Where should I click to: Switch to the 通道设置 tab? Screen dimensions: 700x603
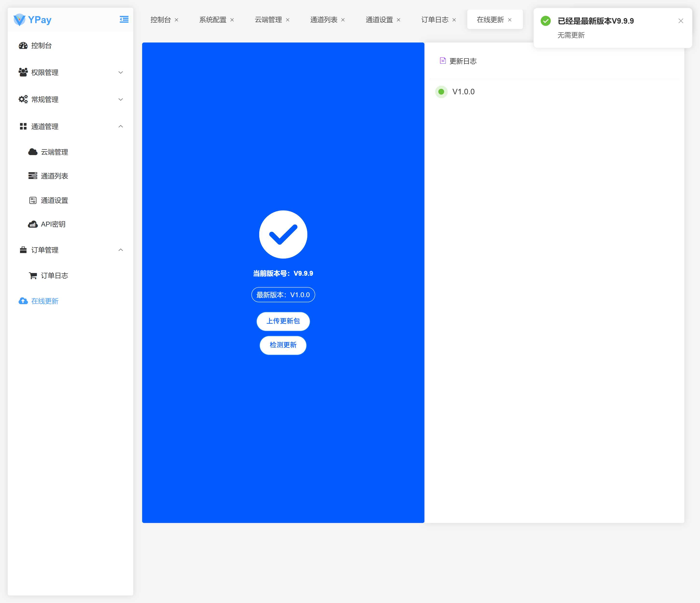pos(379,20)
